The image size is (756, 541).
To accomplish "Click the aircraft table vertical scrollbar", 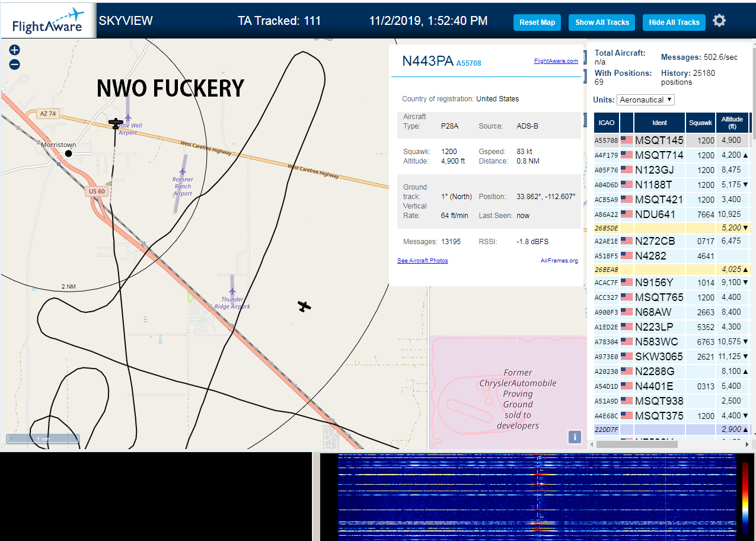I will point(754,93).
